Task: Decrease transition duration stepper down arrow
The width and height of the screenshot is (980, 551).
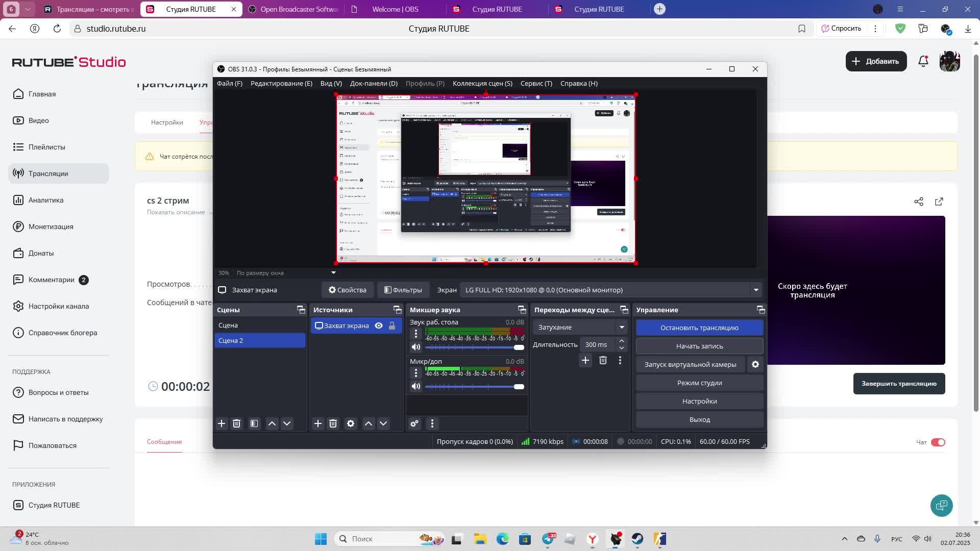Action: (621, 348)
